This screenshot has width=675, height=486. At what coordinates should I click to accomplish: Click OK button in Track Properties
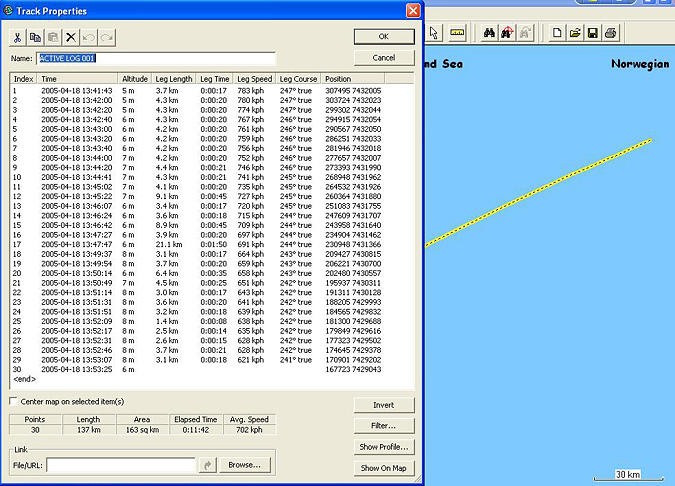384,37
